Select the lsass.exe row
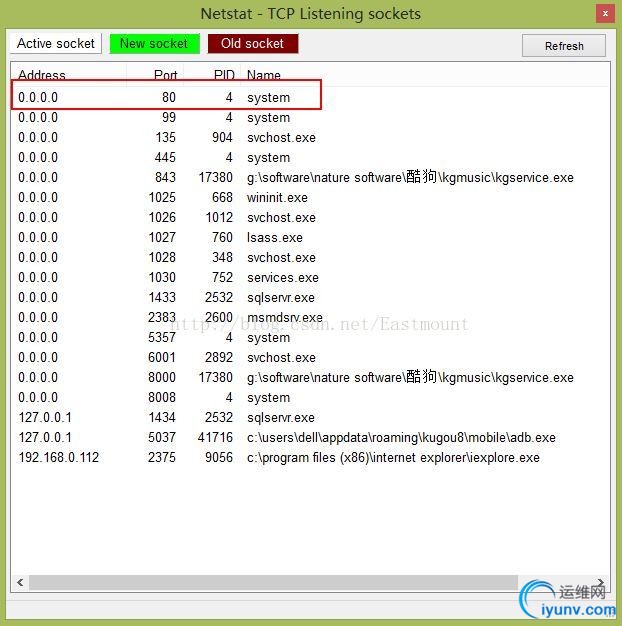Viewport: 622px width, 626px height. 310,237
